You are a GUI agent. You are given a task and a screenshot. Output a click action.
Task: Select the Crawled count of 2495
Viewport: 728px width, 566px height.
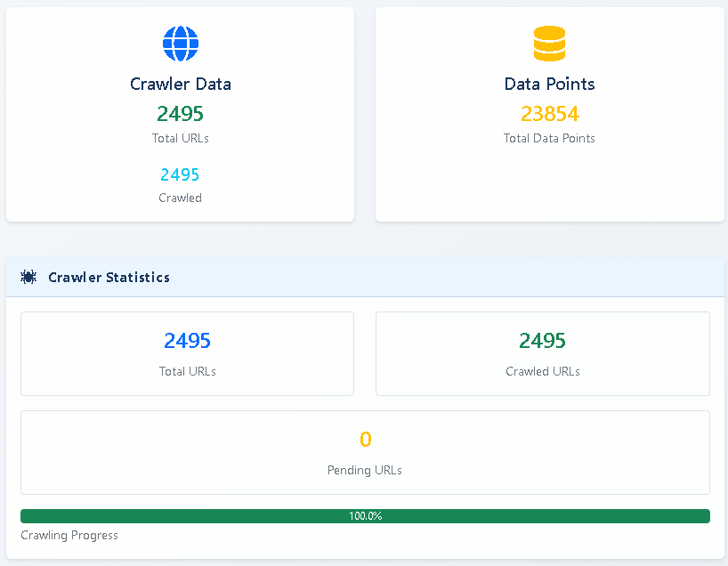(x=180, y=174)
